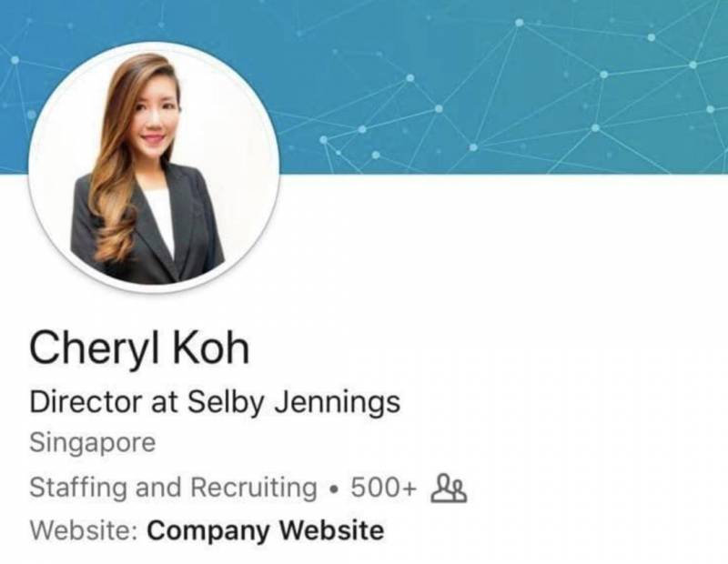The width and height of the screenshot is (728, 564).
Task: Click the surname Koh
Action: (211, 347)
